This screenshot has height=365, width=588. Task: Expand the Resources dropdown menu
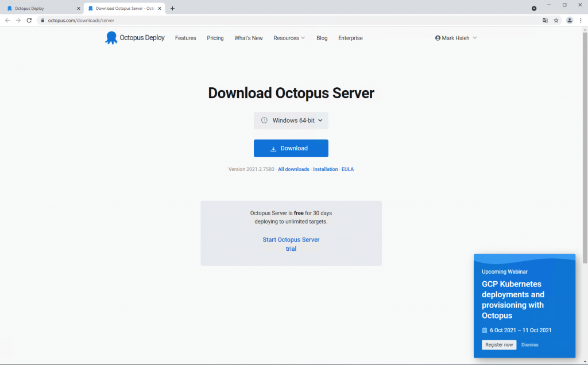pos(289,38)
